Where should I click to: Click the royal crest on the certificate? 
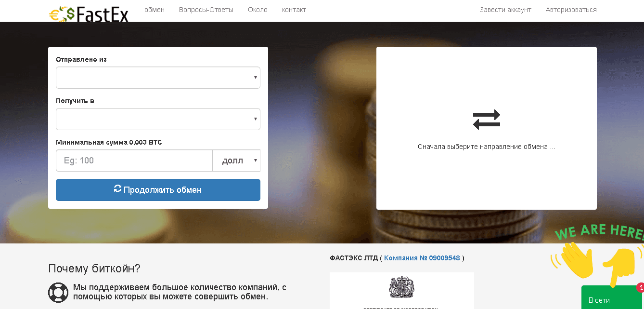click(x=401, y=287)
